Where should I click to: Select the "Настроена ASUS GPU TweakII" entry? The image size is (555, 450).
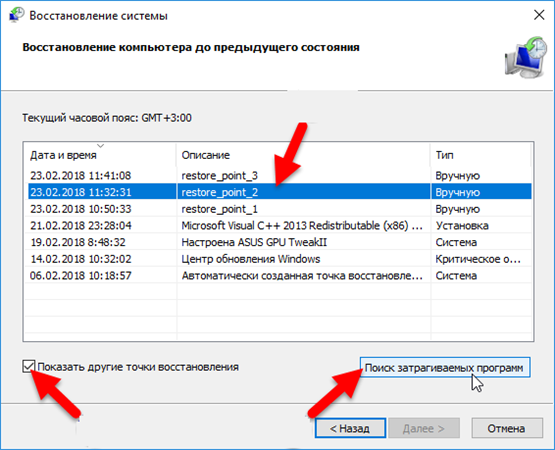(x=280, y=242)
